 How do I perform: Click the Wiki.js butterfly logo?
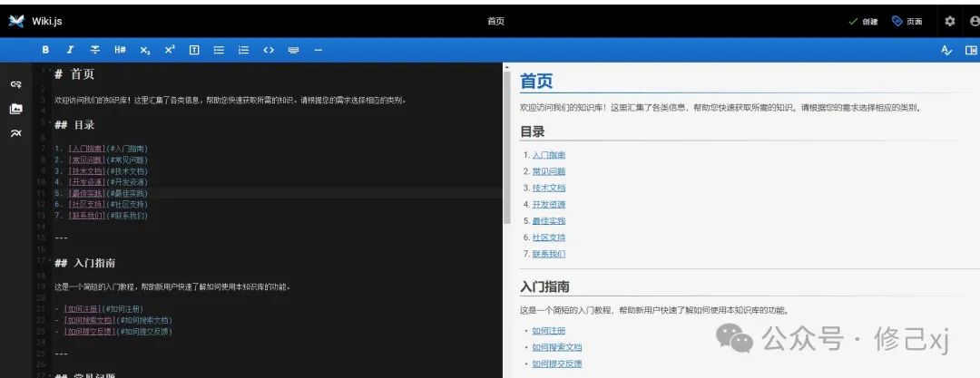click(x=16, y=21)
